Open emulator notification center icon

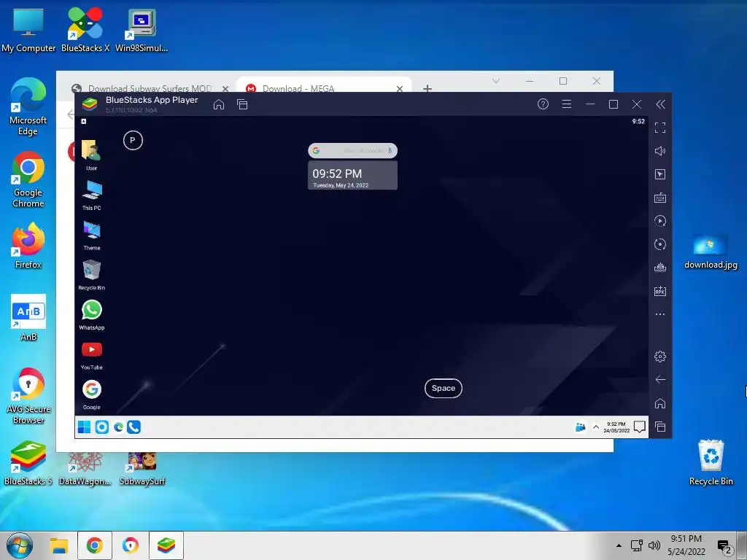pos(640,427)
